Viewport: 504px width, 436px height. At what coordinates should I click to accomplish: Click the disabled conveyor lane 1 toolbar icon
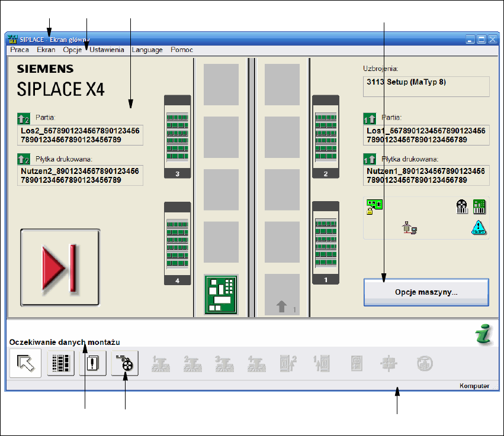[x=322, y=363]
